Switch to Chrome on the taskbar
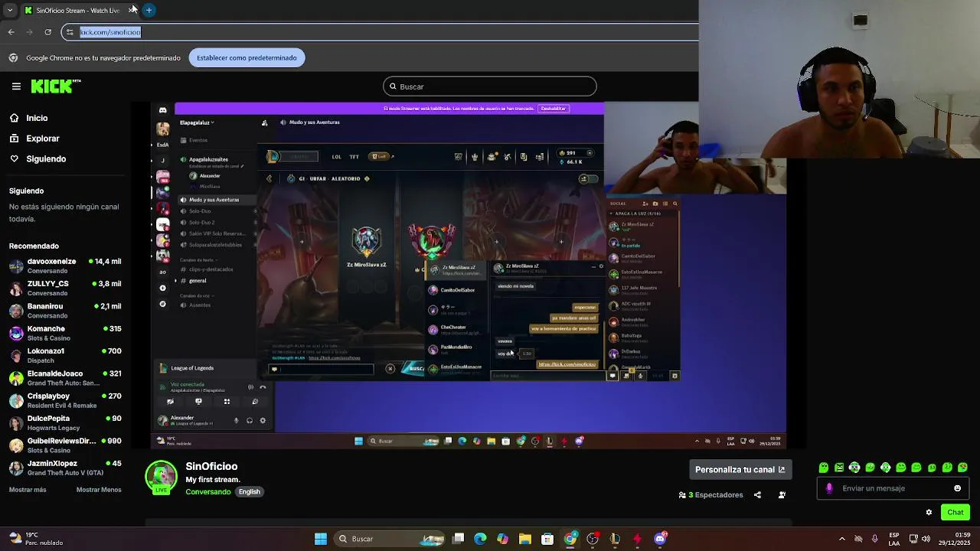The width and height of the screenshot is (980, 551). pyautogui.click(x=570, y=539)
